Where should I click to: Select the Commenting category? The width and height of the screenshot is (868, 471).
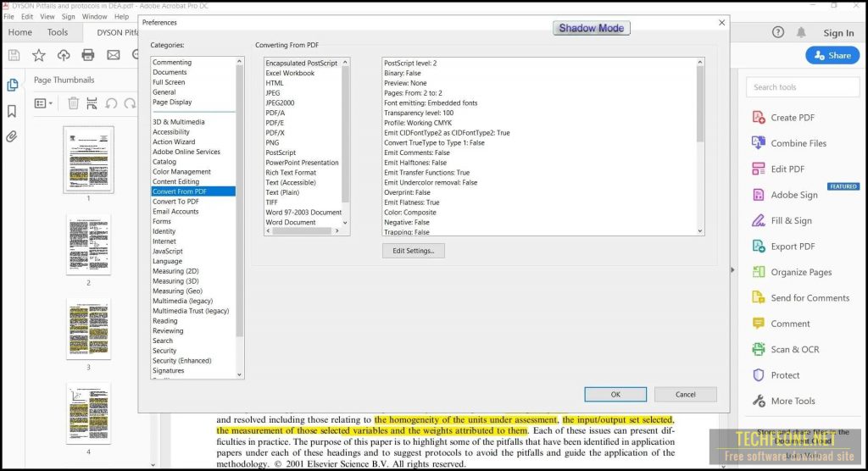[172, 63]
